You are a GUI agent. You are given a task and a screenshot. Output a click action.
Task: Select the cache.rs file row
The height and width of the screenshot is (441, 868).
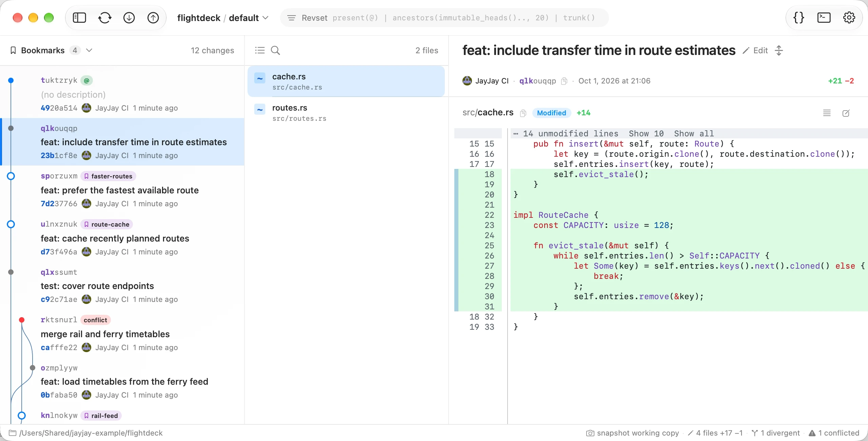pyautogui.click(x=346, y=81)
